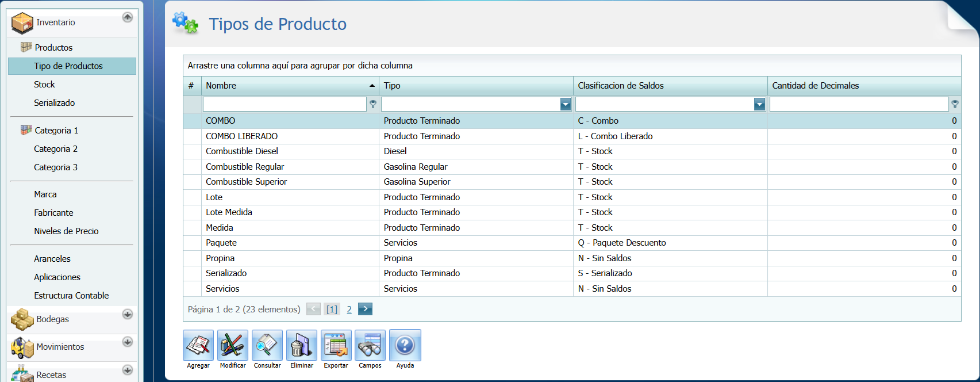Image resolution: width=980 pixels, height=382 pixels.
Task: Open the Campos binoculars icon
Action: coord(370,345)
